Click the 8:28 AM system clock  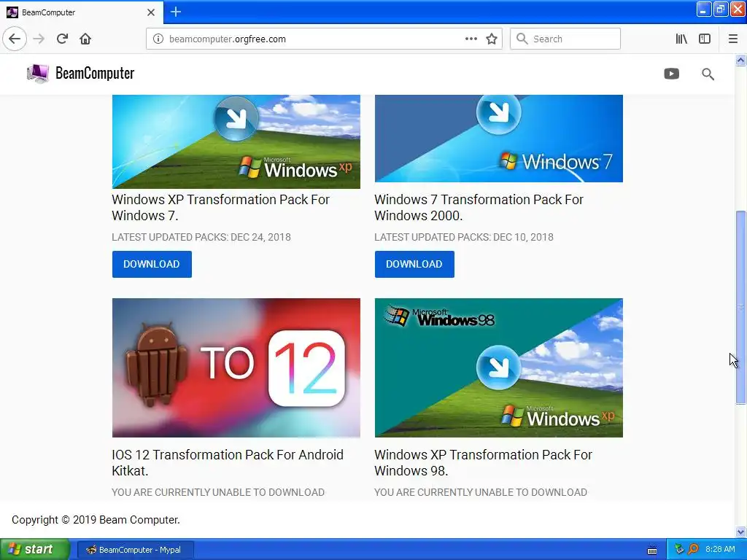[720, 550]
